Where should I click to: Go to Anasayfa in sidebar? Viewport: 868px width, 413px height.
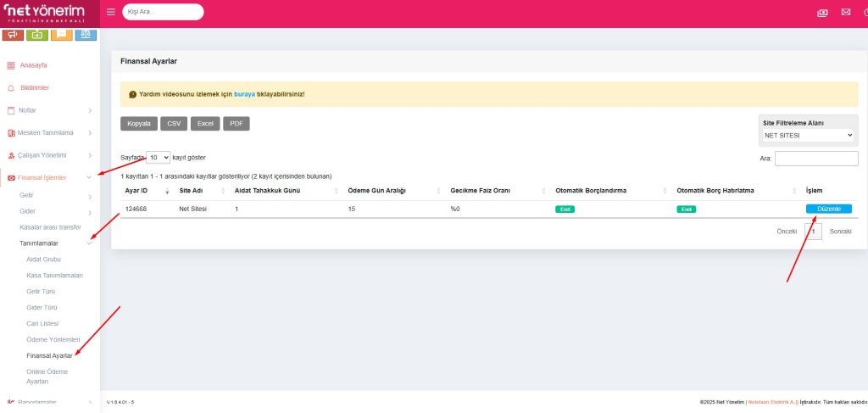click(x=33, y=65)
